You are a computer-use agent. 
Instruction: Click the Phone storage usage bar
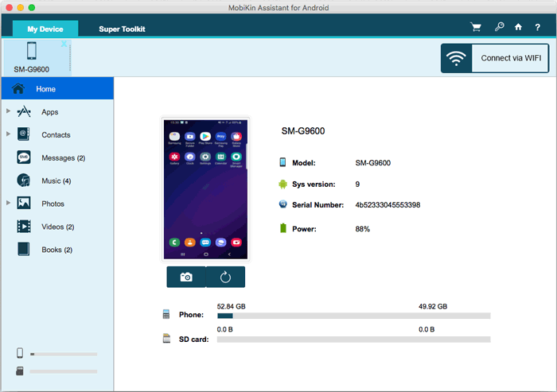click(353, 316)
